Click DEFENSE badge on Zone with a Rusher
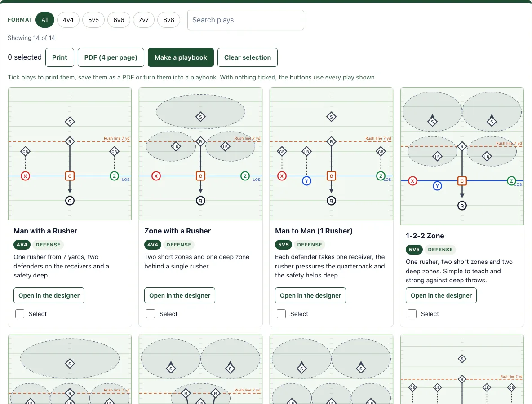The height and width of the screenshot is (404, 532). click(179, 245)
